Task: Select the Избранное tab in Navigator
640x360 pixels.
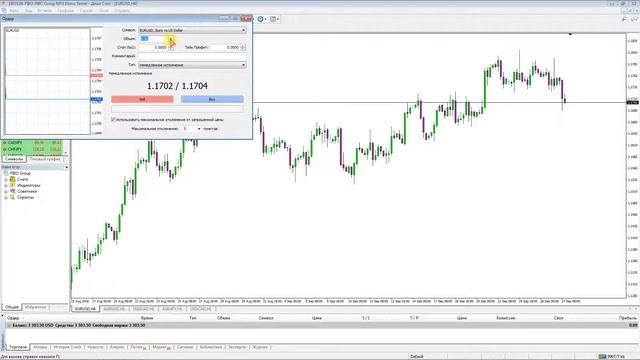Action: (36, 307)
